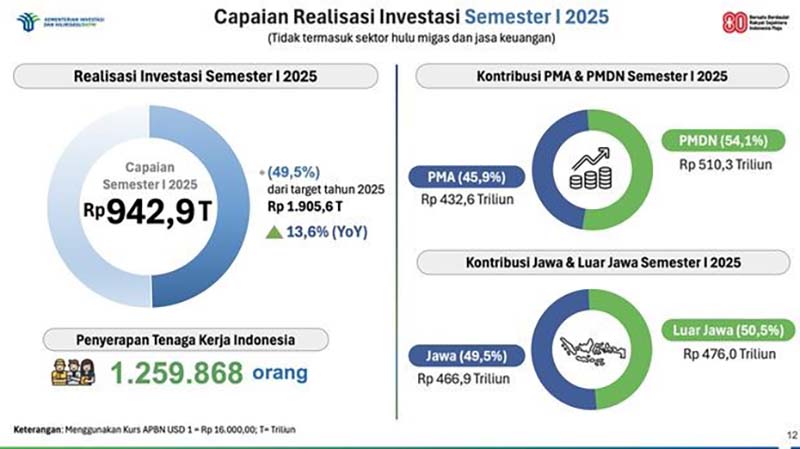The height and width of the screenshot is (449, 800).
Task: Click the coins and growth arrow icon
Action: coord(591,168)
